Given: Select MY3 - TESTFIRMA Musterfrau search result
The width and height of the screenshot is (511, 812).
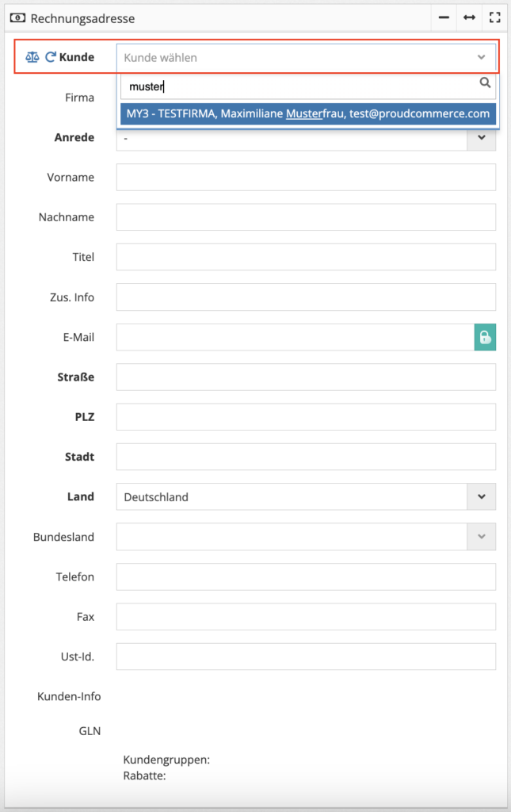Looking at the screenshot, I should [x=308, y=114].
